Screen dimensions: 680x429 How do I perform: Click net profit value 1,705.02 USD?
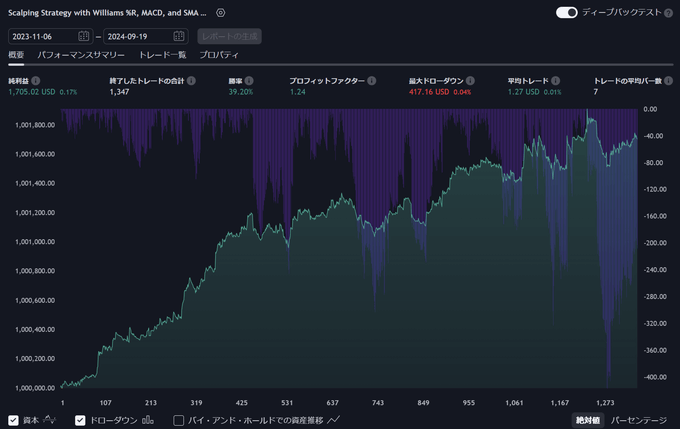[x=32, y=92]
